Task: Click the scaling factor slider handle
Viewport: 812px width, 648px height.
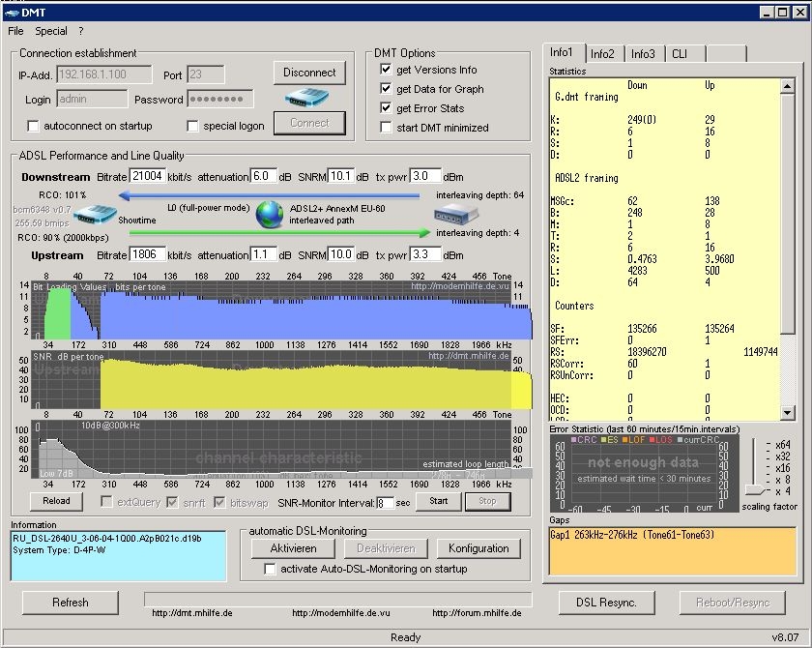Action: coord(754,490)
